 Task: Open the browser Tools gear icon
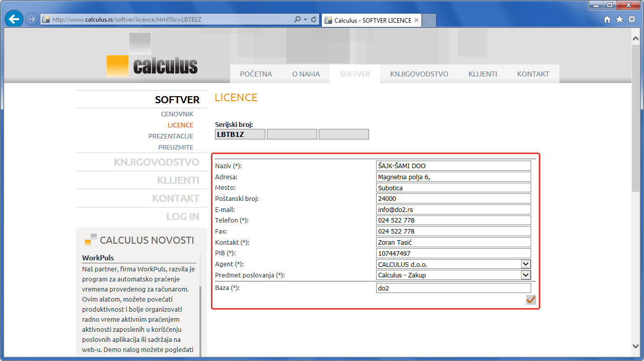click(632, 20)
